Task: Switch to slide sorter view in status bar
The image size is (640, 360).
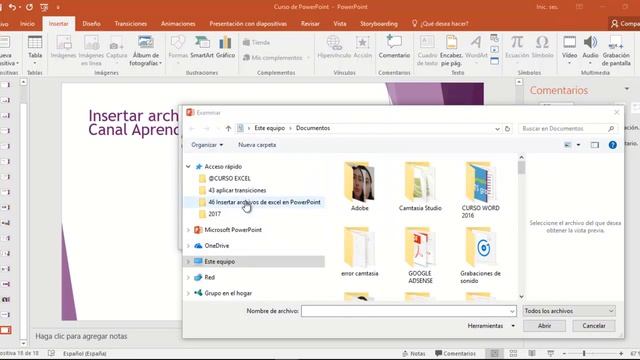Action: click(513, 353)
